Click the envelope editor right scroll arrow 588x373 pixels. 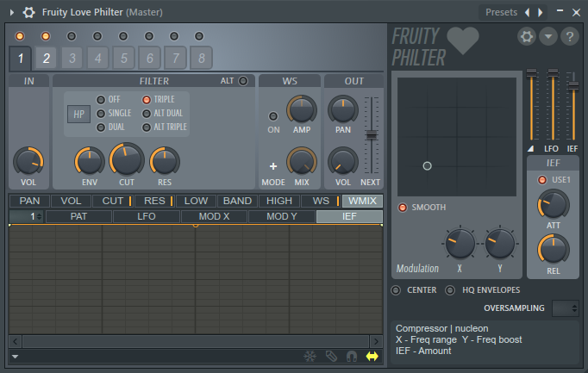tap(376, 341)
